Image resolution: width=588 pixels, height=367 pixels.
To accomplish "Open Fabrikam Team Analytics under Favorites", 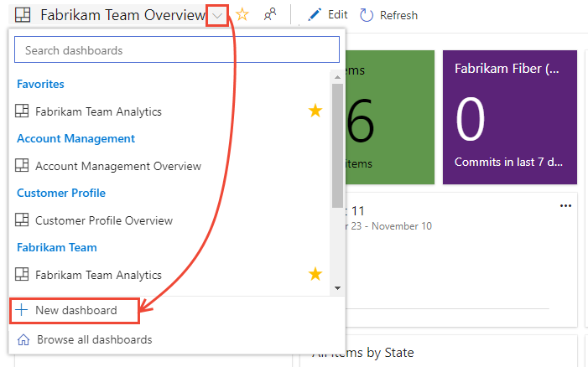I will pyautogui.click(x=98, y=111).
